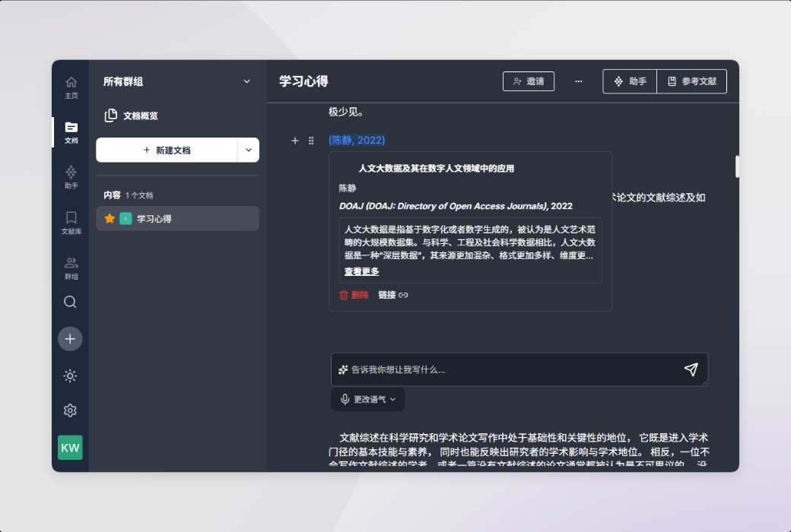The width and height of the screenshot is (791, 532).
Task: Select the 文档 documents sidebar icon
Action: point(71,132)
